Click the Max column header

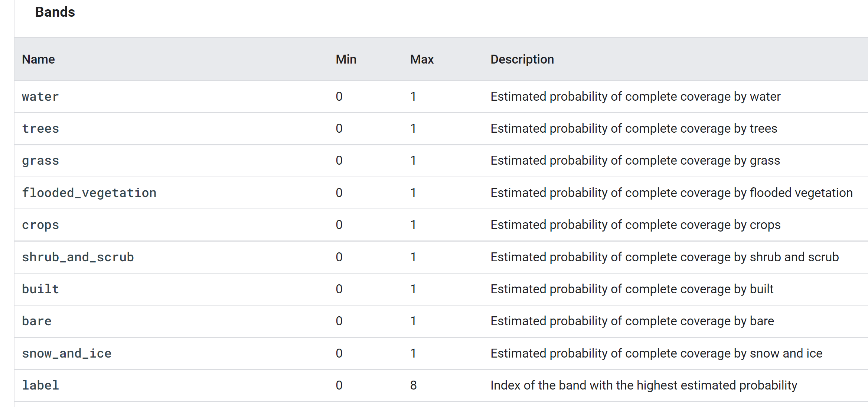pos(421,59)
